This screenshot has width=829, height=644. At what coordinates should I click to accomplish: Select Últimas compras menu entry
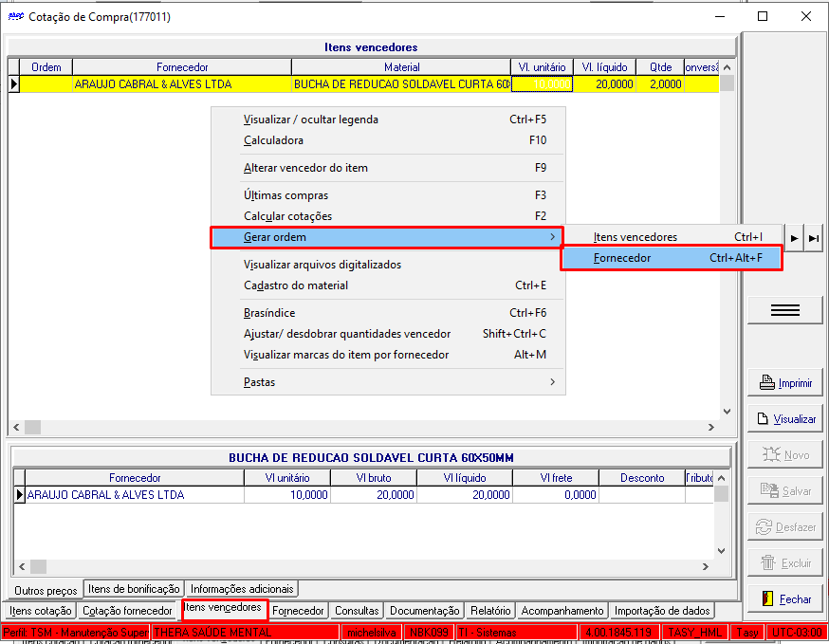[x=388, y=195]
